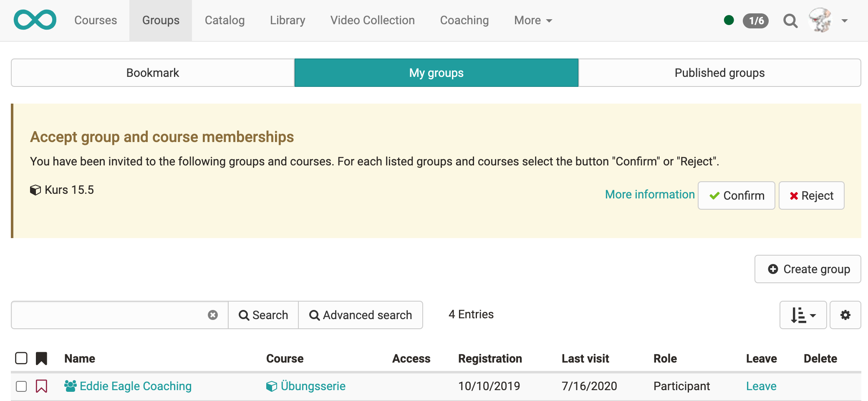Click the OpenOlat infinity logo

click(x=35, y=20)
